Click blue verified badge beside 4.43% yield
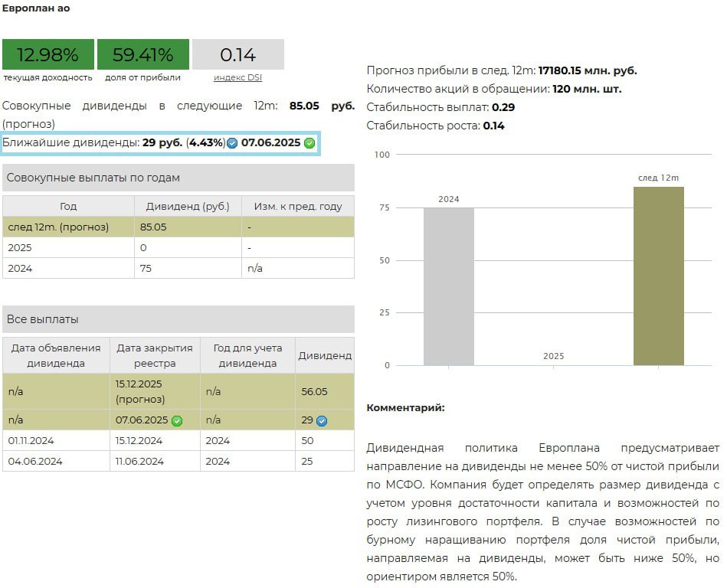Image resolution: width=727 pixels, height=588 pixels. tap(232, 143)
